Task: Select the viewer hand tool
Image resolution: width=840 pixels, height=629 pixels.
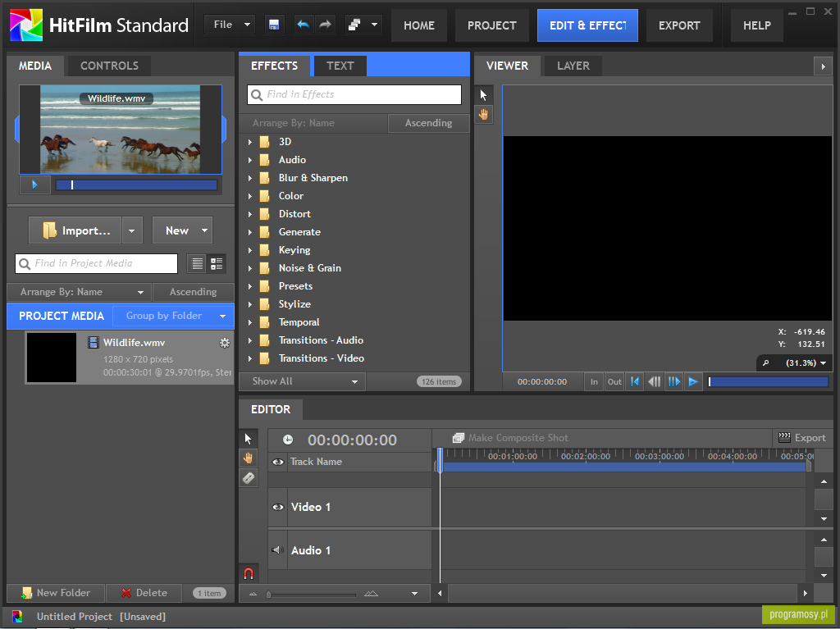Action: [x=483, y=115]
